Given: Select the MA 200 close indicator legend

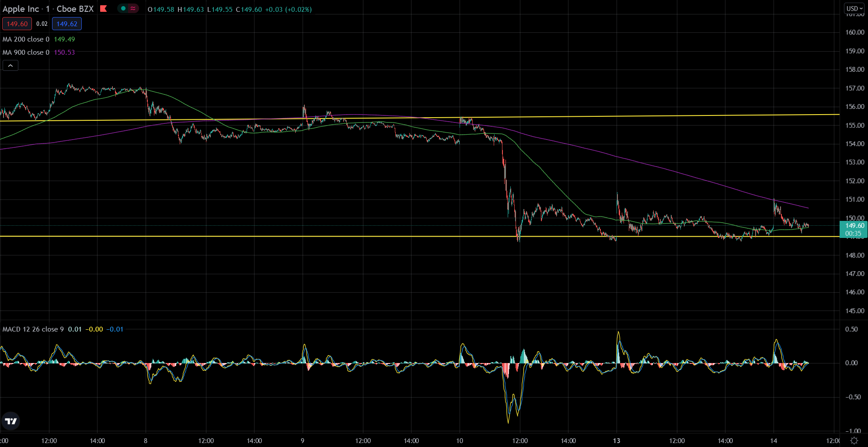Looking at the screenshot, I should click(x=26, y=39).
